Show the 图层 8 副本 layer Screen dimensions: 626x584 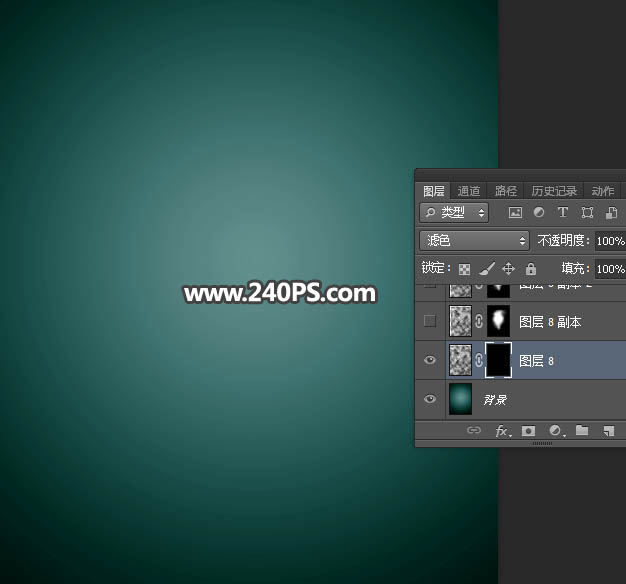pyautogui.click(x=430, y=322)
